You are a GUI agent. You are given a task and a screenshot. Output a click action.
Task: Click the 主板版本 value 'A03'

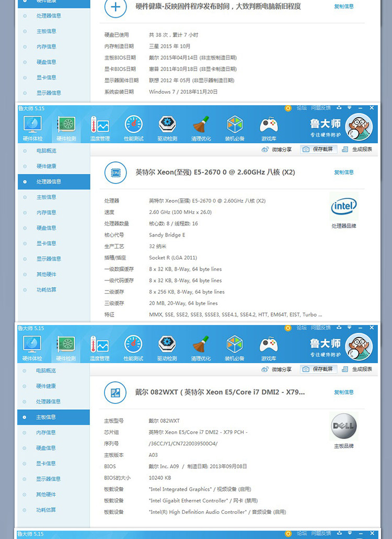pos(153,455)
